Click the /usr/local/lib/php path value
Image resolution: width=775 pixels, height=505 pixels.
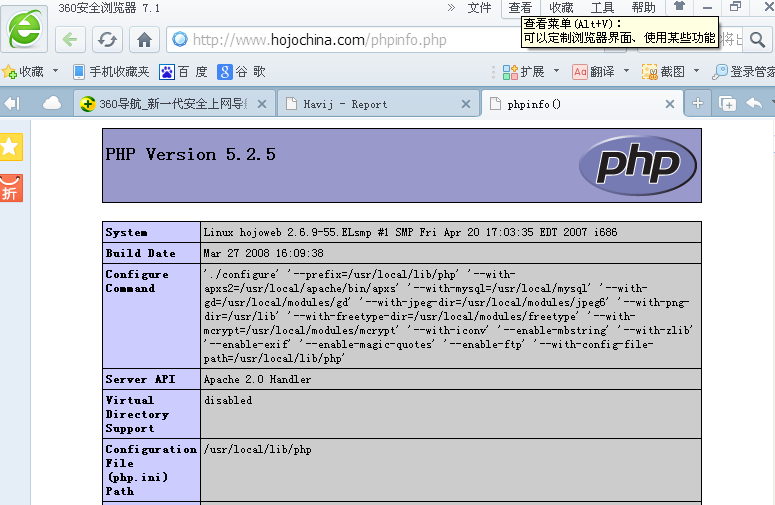(258, 450)
